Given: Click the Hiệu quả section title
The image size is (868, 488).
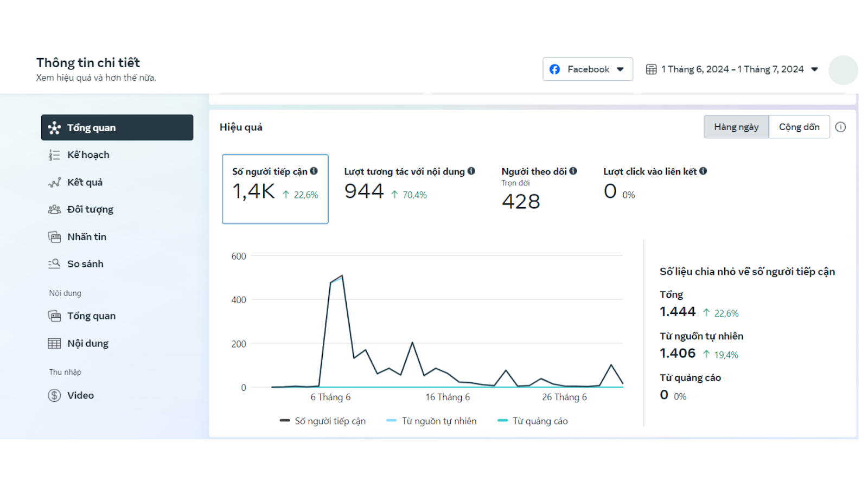Looking at the screenshot, I should 241,127.
